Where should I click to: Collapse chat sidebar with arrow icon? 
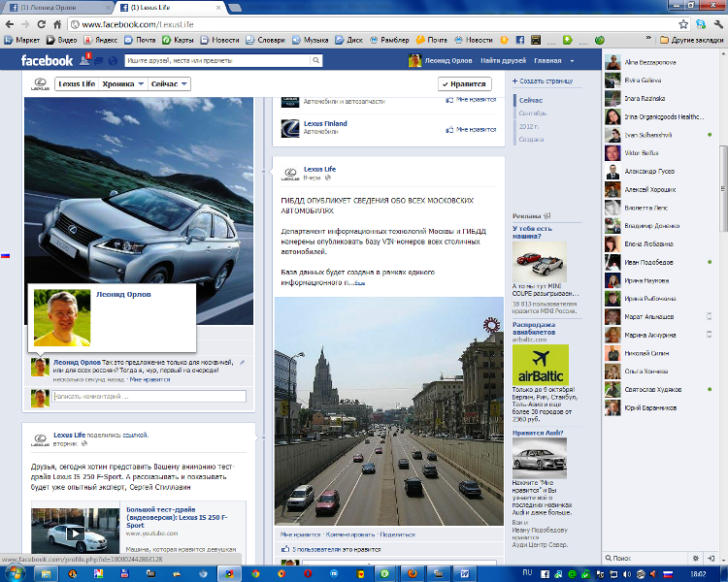click(711, 558)
